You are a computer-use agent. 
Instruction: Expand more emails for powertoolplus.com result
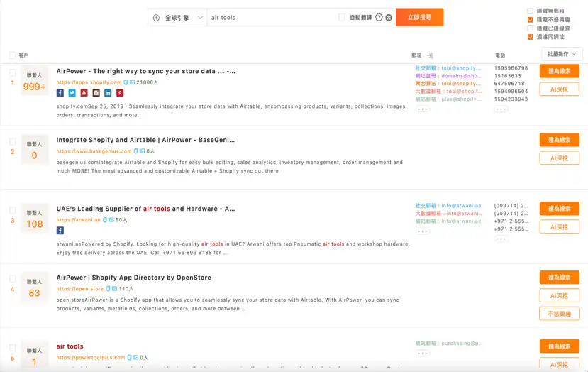pyautogui.click(x=423, y=354)
